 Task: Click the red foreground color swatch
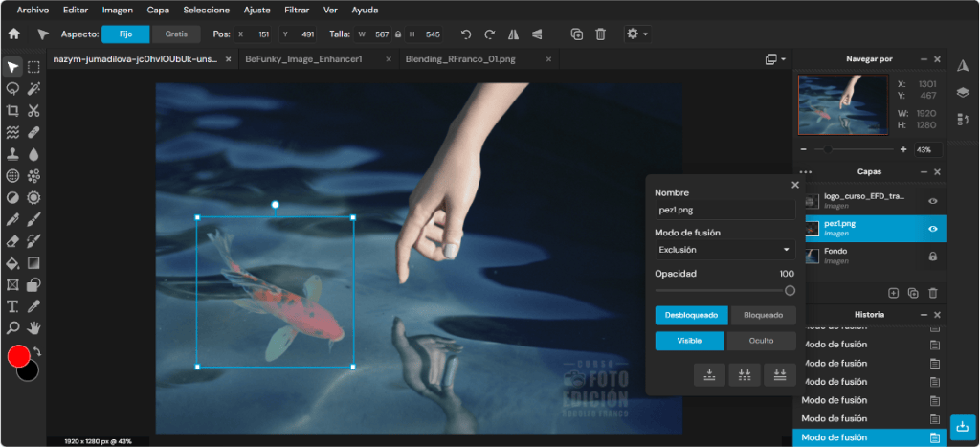coord(18,356)
